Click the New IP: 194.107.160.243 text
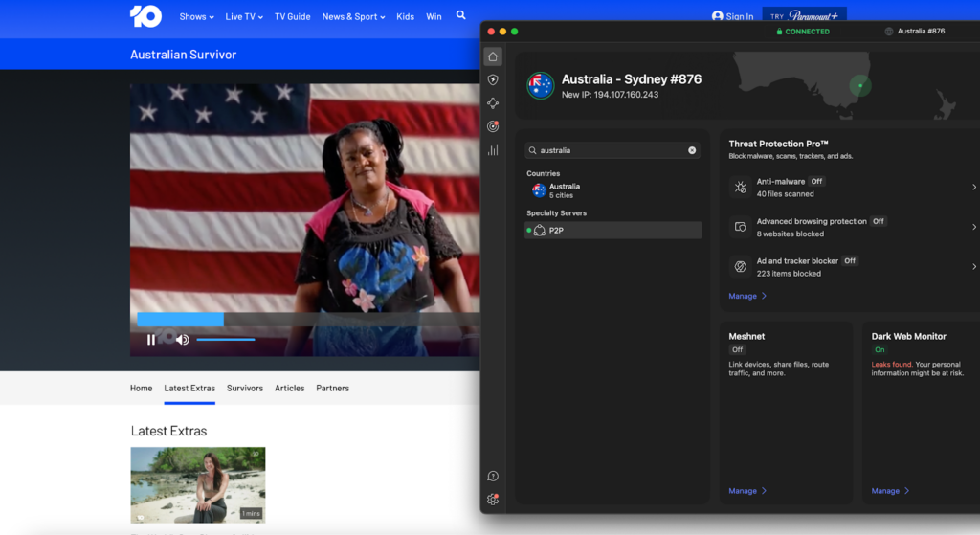Screen dimensions: 980x535 click(610, 95)
